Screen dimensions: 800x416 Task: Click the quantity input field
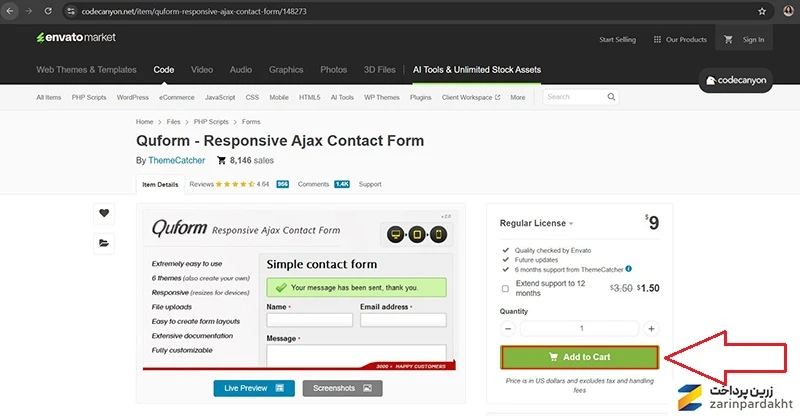click(x=580, y=329)
